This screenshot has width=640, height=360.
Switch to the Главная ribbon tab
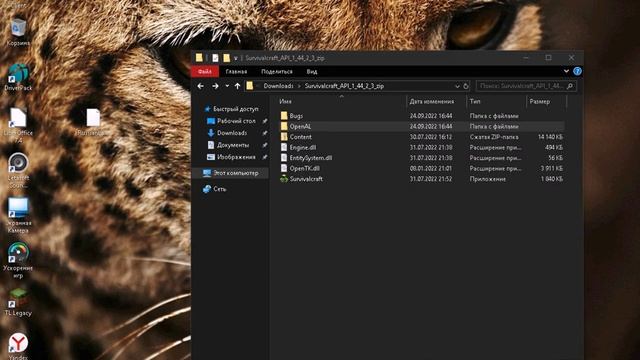point(236,71)
